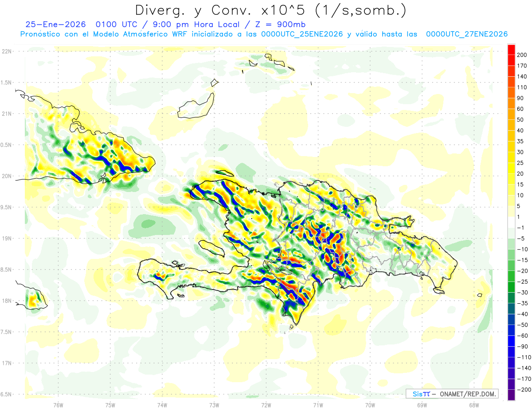This screenshot has height=411, width=532.
Task: Click the colorbar label '-30'
Action: tap(523, 293)
